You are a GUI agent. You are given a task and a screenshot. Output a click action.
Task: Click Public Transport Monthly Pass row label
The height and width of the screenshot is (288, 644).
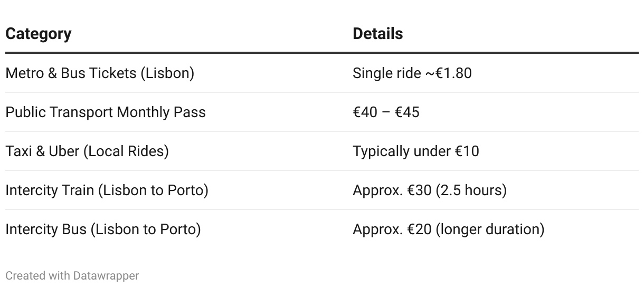[106, 112]
